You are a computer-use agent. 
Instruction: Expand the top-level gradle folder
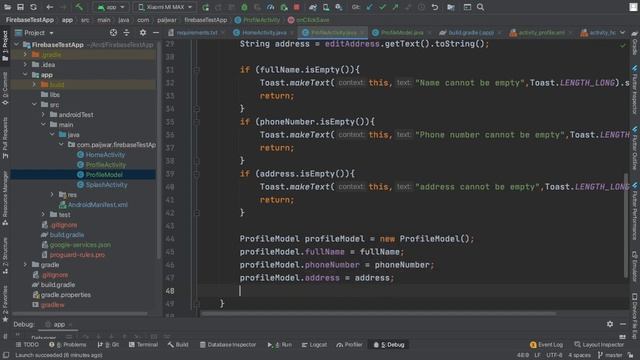point(25,264)
